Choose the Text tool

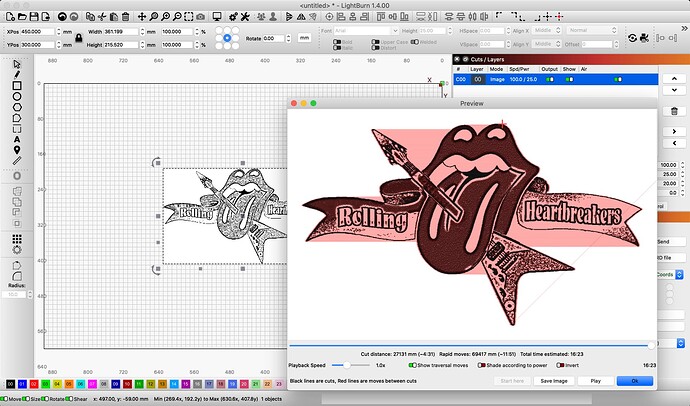point(17,139)
